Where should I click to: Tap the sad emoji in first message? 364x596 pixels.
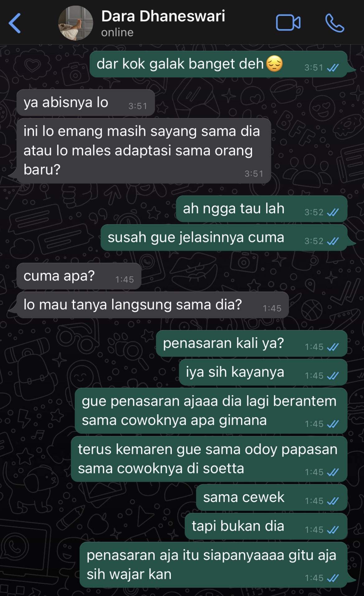pyautogui.click(x=274, y=64)
